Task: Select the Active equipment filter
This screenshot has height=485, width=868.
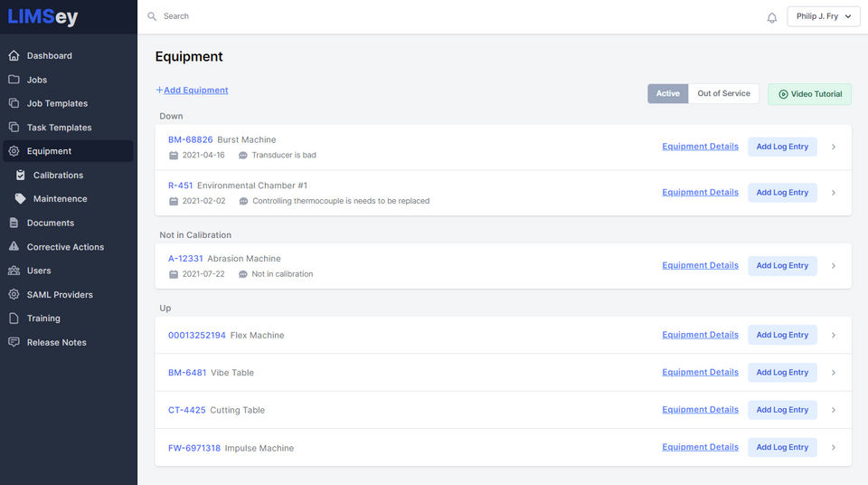Action: coord(668,94)
